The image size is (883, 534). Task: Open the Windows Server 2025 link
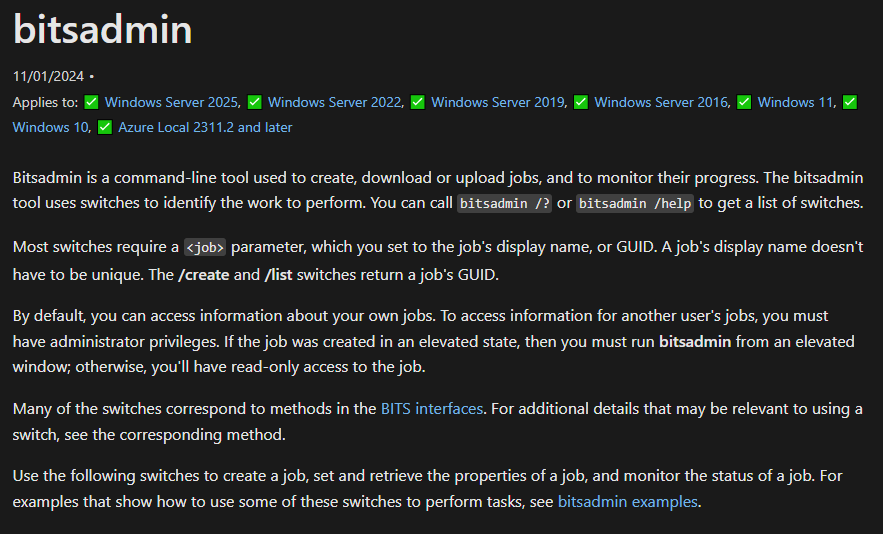171,103
